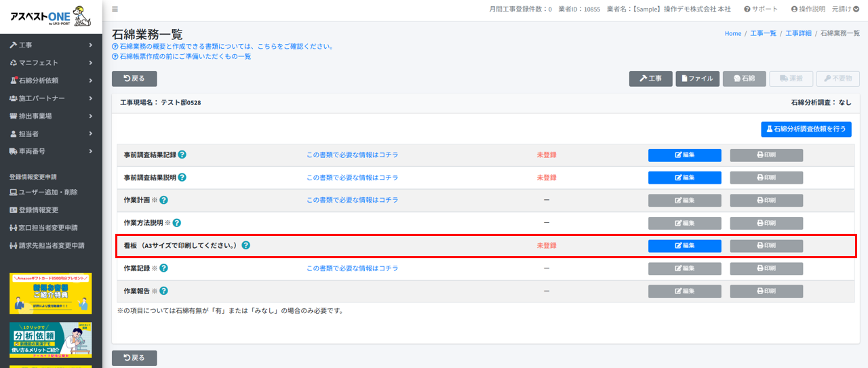Switch to the ファイル tab button
Image resolution: width=868 pixels, height=368 pixels.
697,79
